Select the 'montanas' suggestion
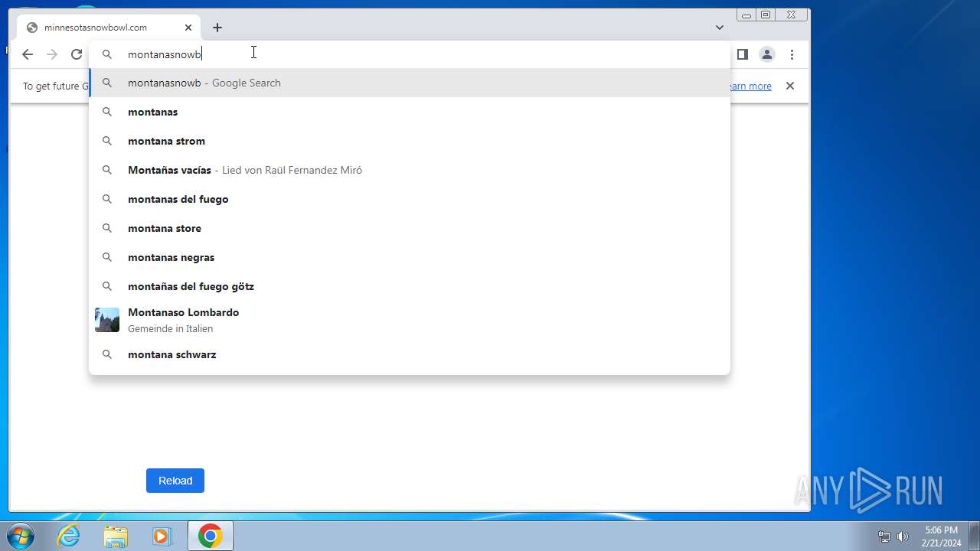Image resolution: width=980 pixels, height=551 pixels. (410, 112)
